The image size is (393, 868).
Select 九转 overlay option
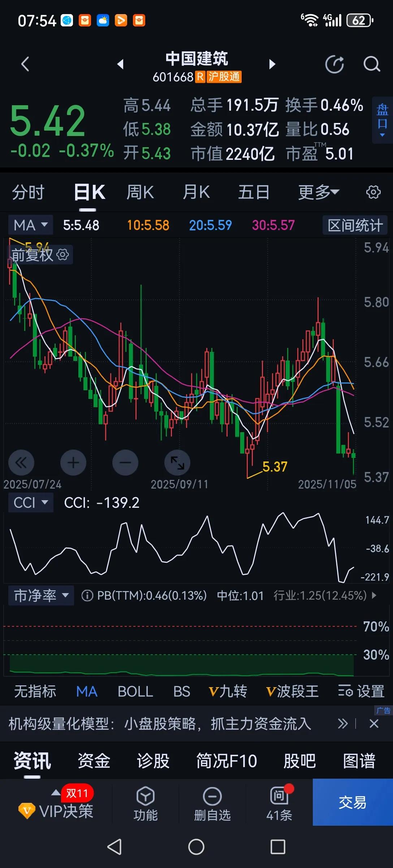[x=228, y=691]
